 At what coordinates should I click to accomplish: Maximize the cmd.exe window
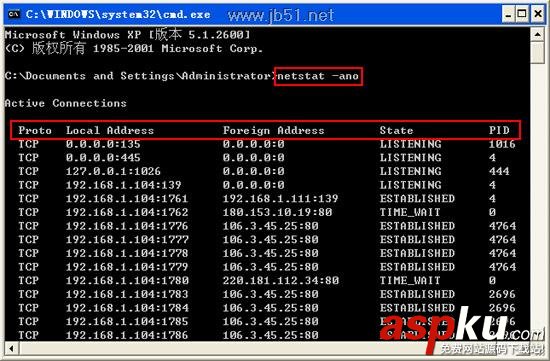click(x=522, y=14)
